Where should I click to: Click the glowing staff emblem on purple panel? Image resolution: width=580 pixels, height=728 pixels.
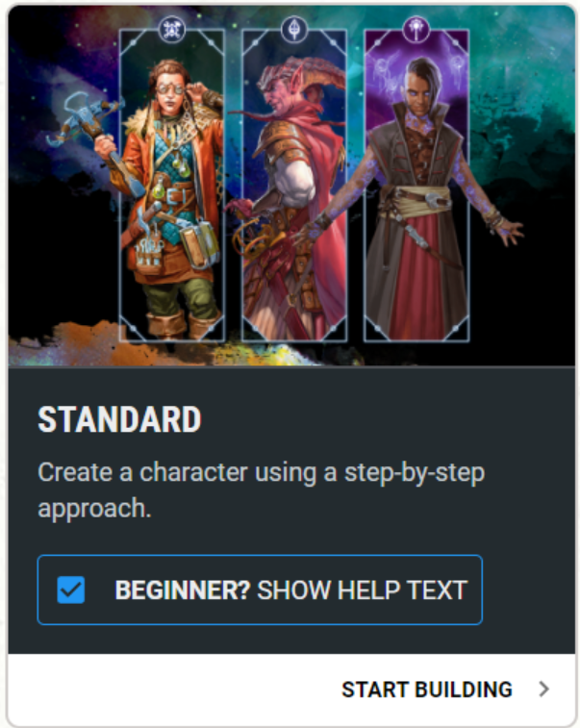416,29
